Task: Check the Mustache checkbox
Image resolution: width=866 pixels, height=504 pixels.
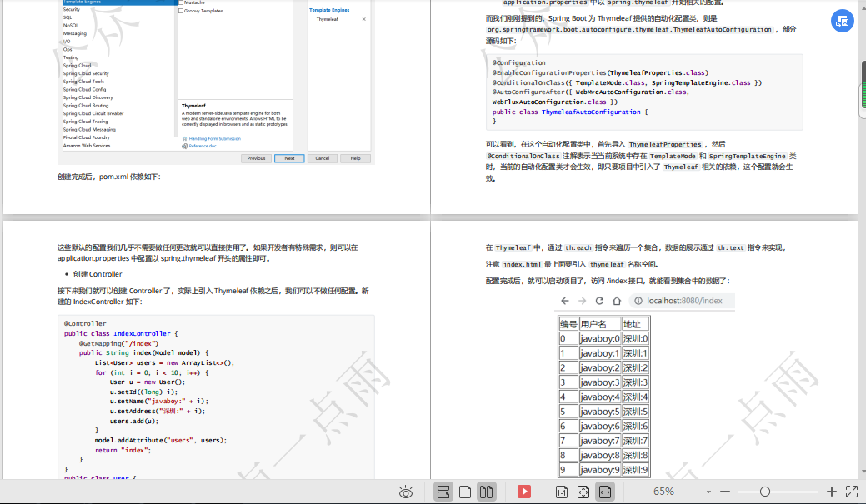Action: (181, 2)
